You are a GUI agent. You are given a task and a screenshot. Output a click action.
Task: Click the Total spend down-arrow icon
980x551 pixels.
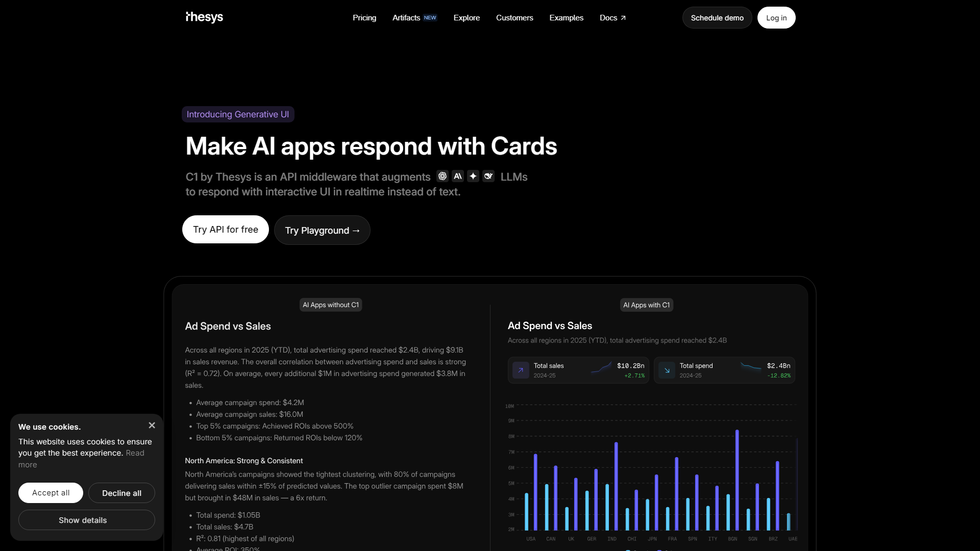pos(667,370)
